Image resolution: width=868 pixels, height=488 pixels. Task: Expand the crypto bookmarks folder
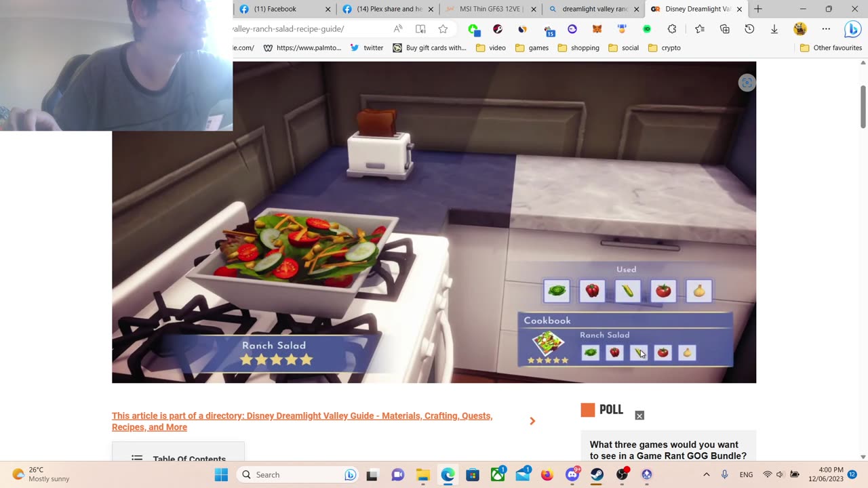pyautogui.click(x=664, y=48)
